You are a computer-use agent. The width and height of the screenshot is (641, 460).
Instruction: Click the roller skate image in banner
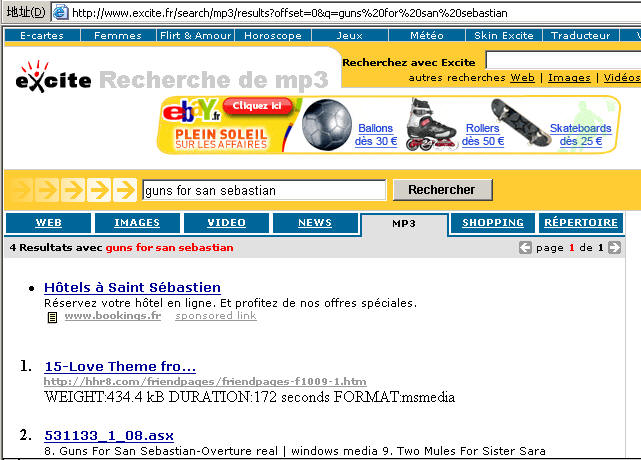click(430, 125)
